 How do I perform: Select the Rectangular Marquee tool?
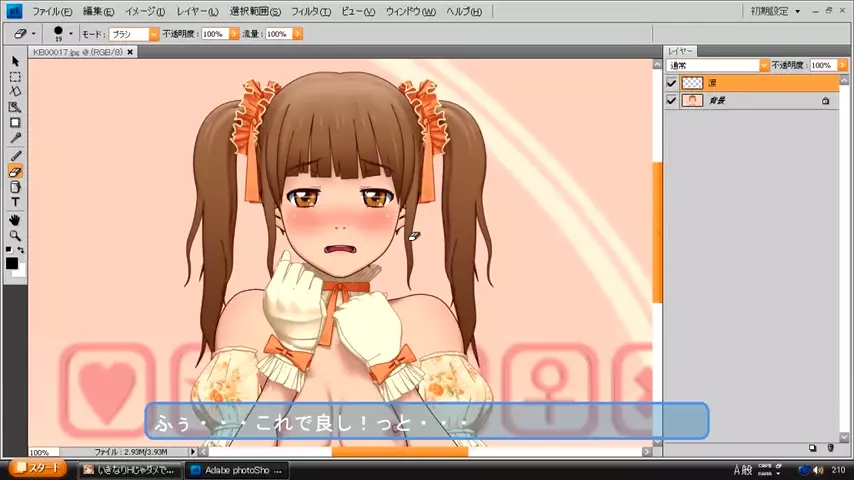click(15, 77)
